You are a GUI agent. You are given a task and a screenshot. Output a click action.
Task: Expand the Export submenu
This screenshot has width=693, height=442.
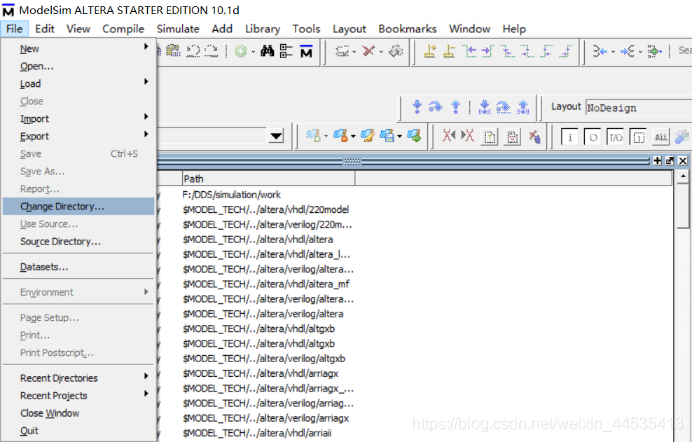coord(146,134)
